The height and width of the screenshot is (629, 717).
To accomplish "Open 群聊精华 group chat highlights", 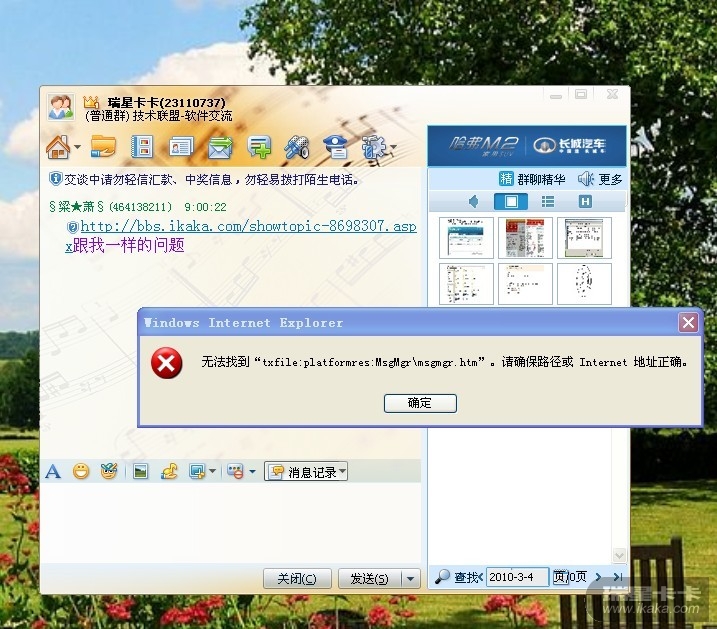I will (533, 179).
